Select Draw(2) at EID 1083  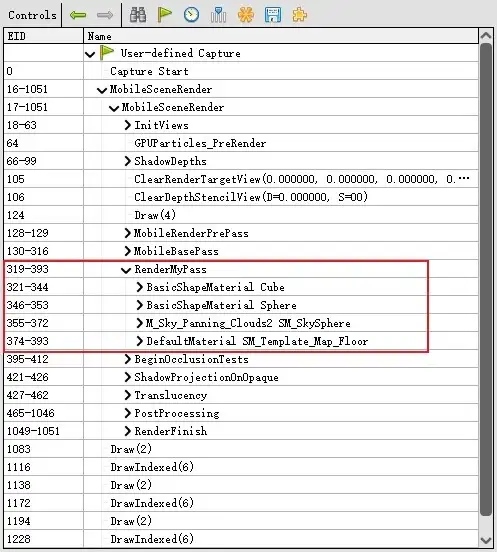131,449
